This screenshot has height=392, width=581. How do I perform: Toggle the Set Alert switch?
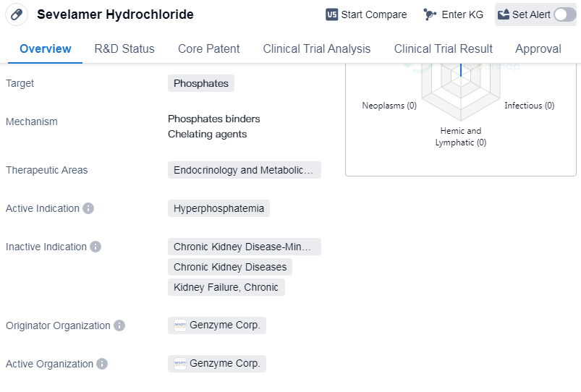(565, 14)
